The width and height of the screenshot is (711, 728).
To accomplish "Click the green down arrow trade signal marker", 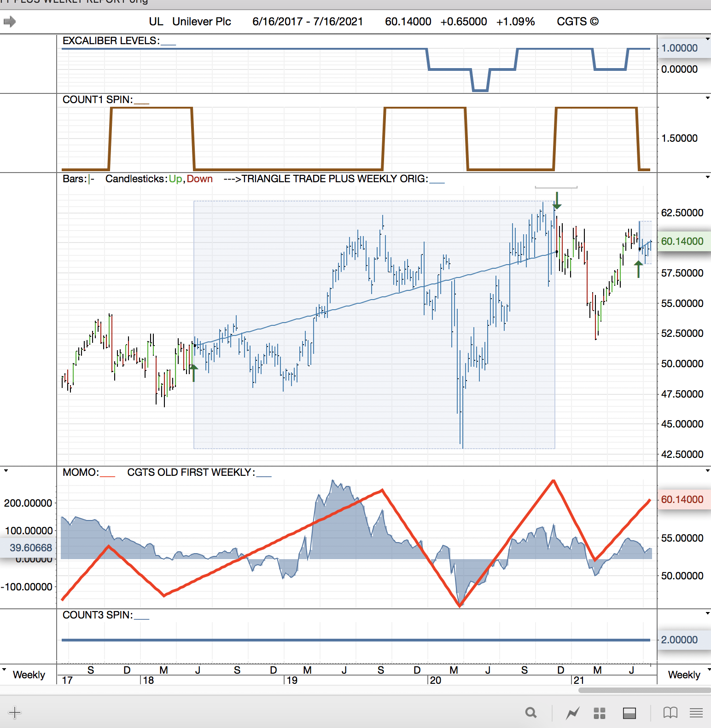I will pyautogui.click(x=557, y=201).
